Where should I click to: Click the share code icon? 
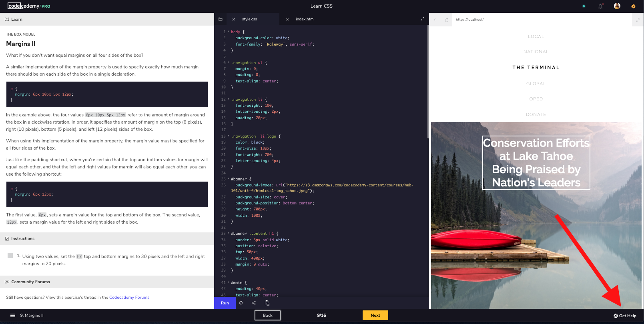(x=254, y=303)
